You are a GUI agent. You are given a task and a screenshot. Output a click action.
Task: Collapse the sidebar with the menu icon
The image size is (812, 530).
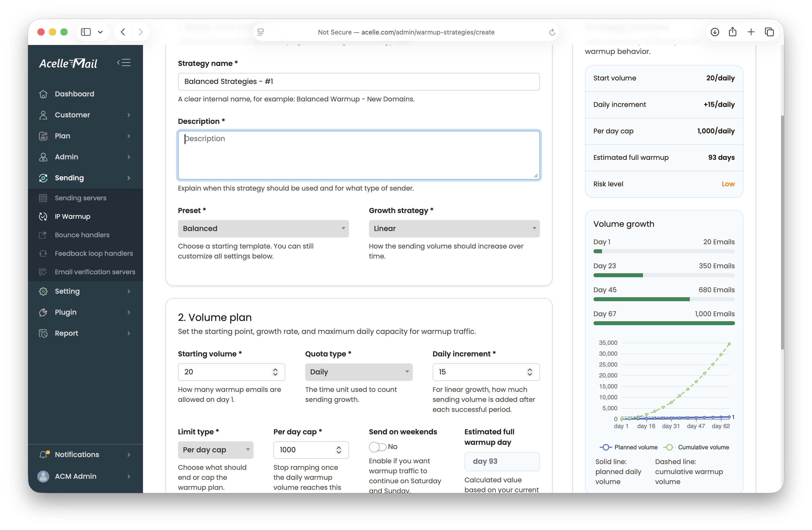(124, 63)
